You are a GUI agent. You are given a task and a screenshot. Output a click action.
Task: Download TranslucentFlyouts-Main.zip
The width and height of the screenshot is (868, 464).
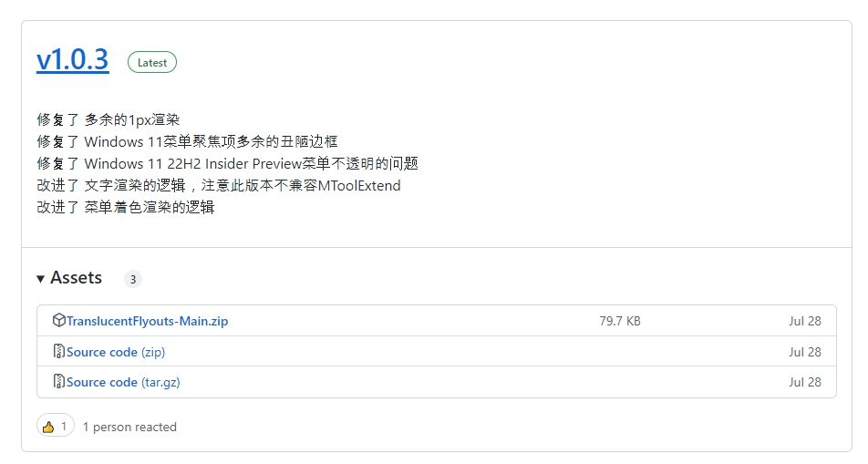148,321
